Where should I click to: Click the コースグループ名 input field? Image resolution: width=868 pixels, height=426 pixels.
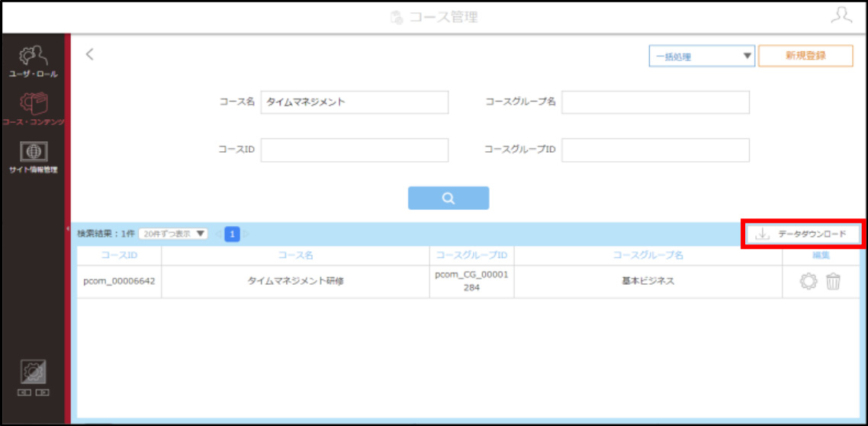coord(655,102)
